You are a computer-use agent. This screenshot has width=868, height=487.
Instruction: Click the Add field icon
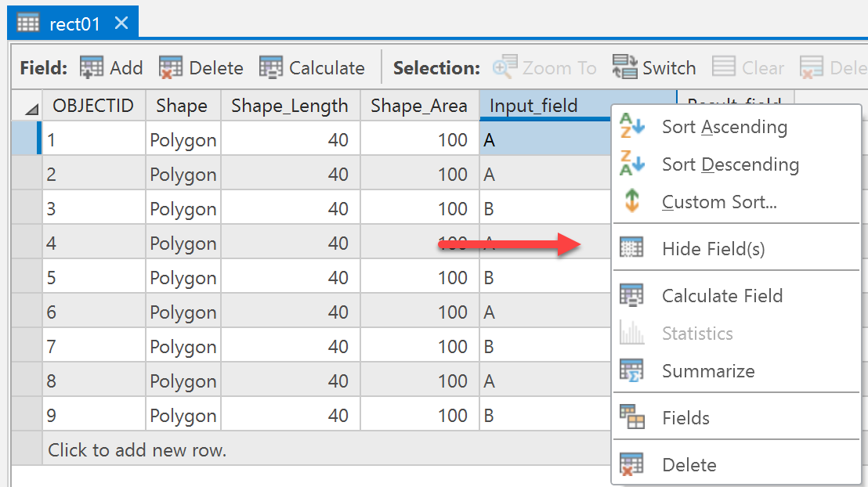pyautogui.click(x=92, y=68)
